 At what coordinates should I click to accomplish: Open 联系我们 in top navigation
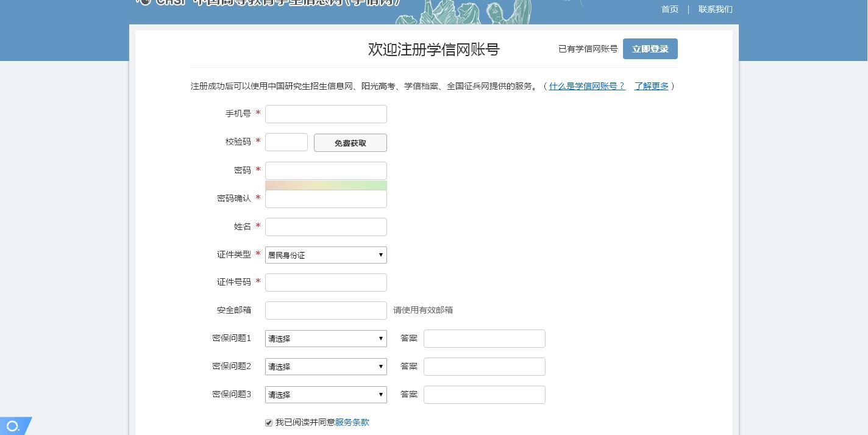[x=715, y=9]
